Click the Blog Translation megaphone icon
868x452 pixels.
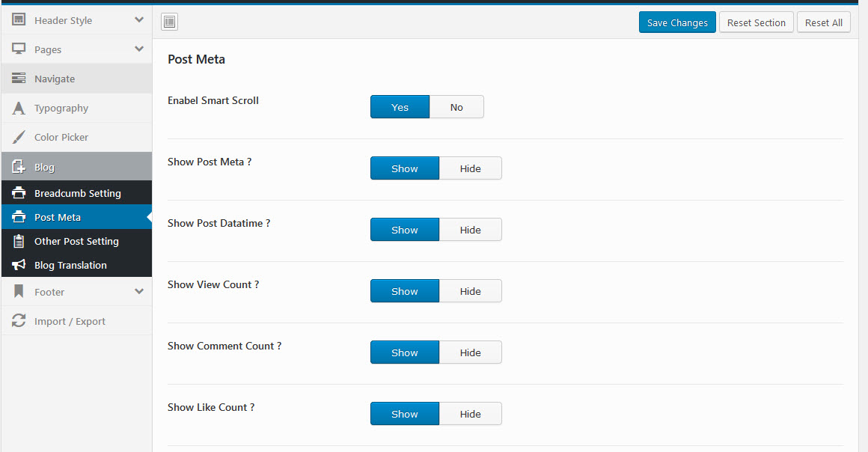(x=19, y=265)
